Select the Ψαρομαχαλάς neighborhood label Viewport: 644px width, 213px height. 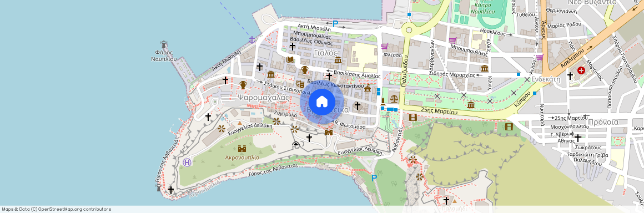[x=263, y=97]
